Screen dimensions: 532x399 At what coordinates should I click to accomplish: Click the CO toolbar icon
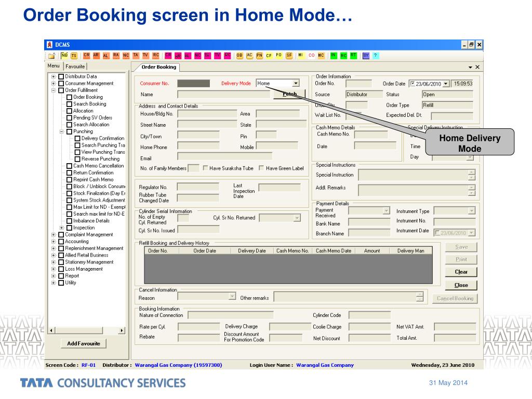(x=312, y=55)
